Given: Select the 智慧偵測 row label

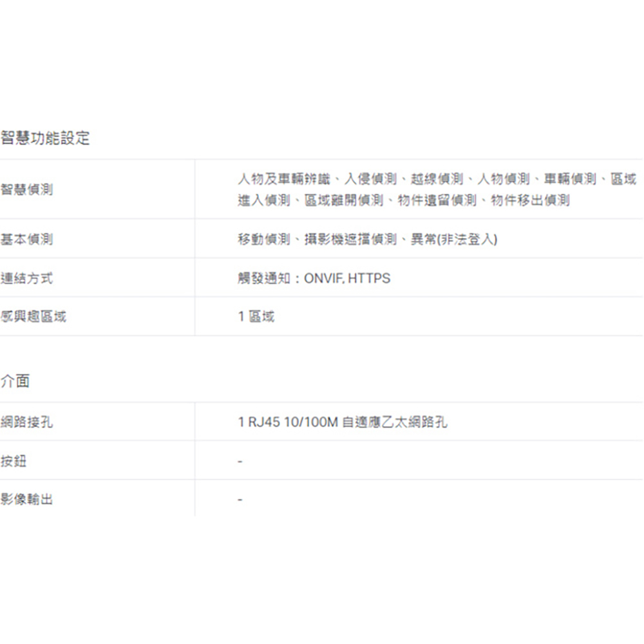Looking at the screenshot, I should point(27,189).
